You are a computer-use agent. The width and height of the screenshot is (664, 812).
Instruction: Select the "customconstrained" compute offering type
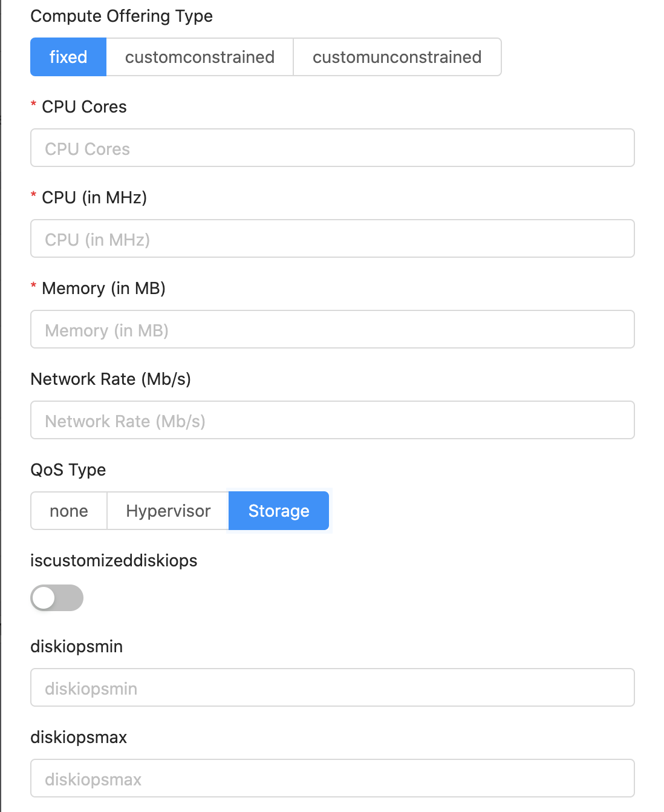200,57
